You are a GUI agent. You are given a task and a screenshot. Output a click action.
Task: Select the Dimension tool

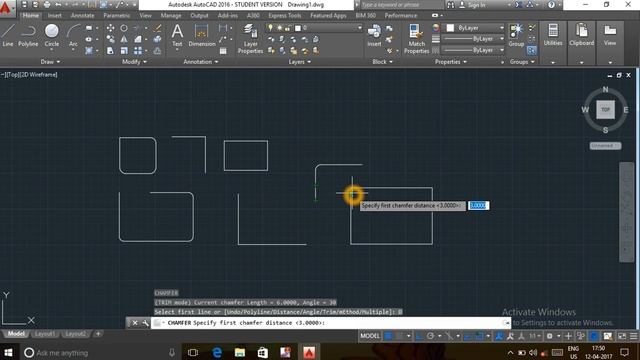202,35
